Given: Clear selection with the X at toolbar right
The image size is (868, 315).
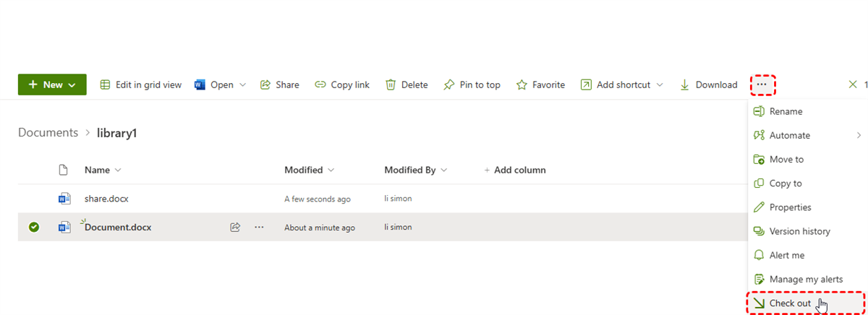Looking at the screenshot, I should point(853,85).
